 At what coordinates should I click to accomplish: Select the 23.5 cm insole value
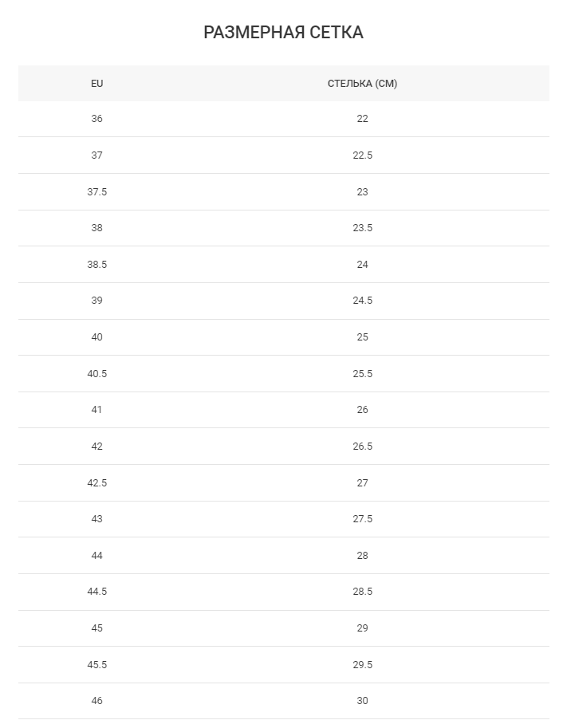pyautogui.click(x=362, y=228)
